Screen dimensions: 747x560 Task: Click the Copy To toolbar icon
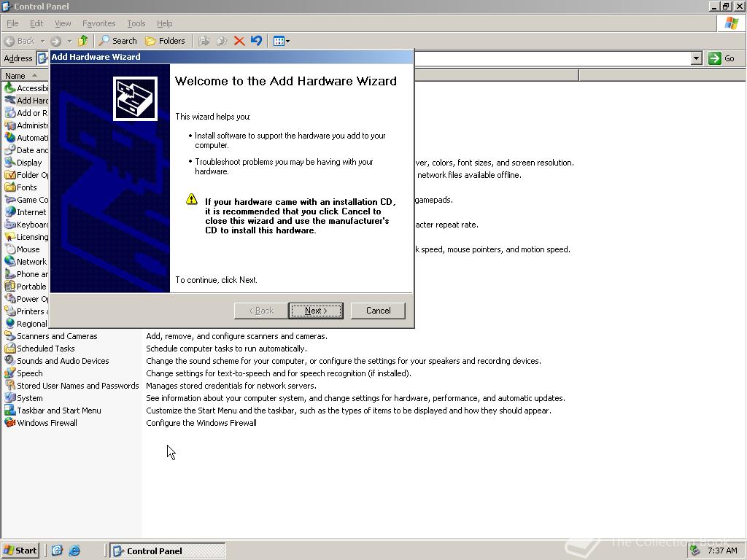coord(222,41)
